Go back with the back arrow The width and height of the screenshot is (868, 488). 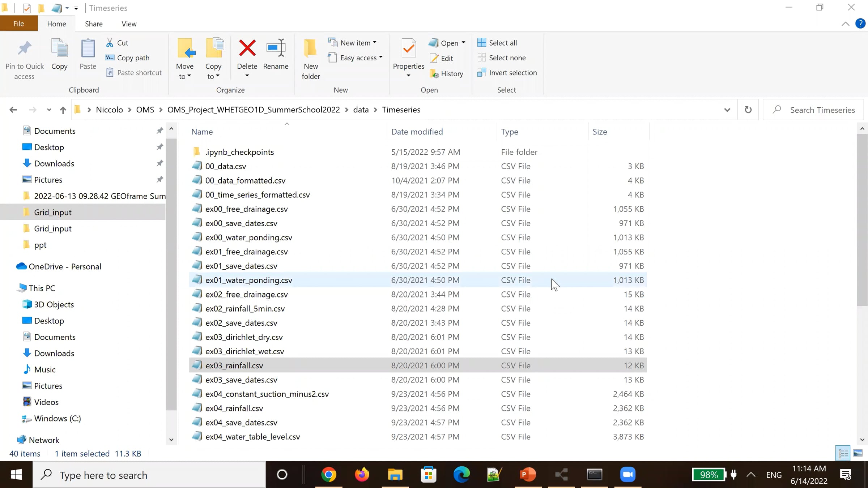[13, 110]
